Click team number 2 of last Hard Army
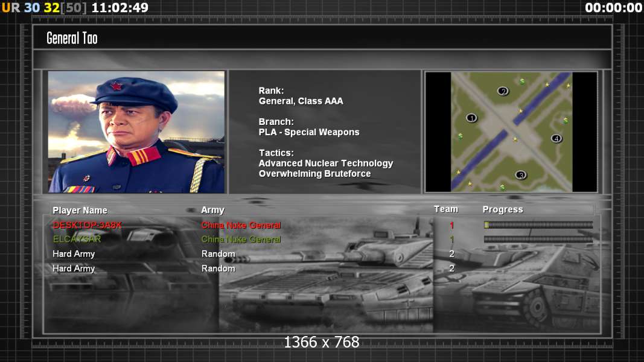 [x=452, y=268]
